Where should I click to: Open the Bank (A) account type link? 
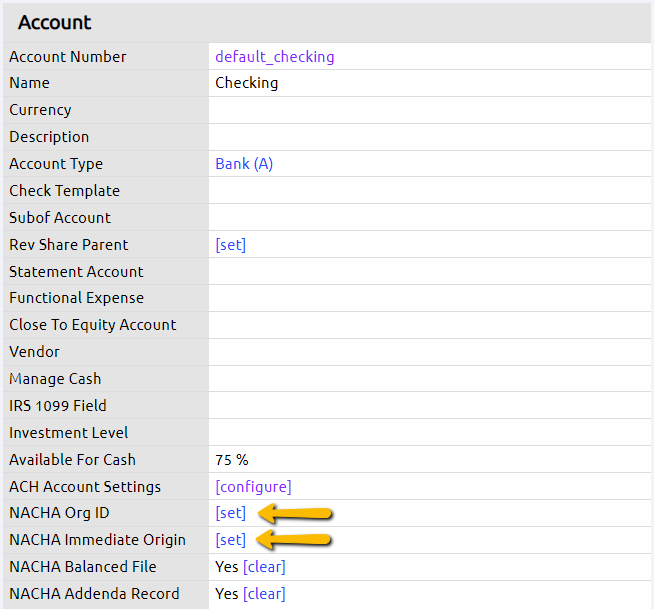tap(244, 164)
